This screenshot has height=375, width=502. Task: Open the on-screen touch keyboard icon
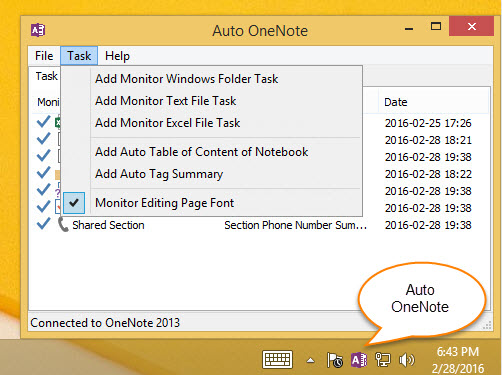[x=277, y=359]
